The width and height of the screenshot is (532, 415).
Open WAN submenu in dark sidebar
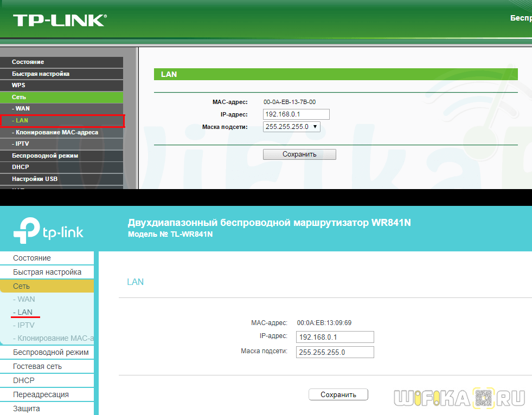23,108
